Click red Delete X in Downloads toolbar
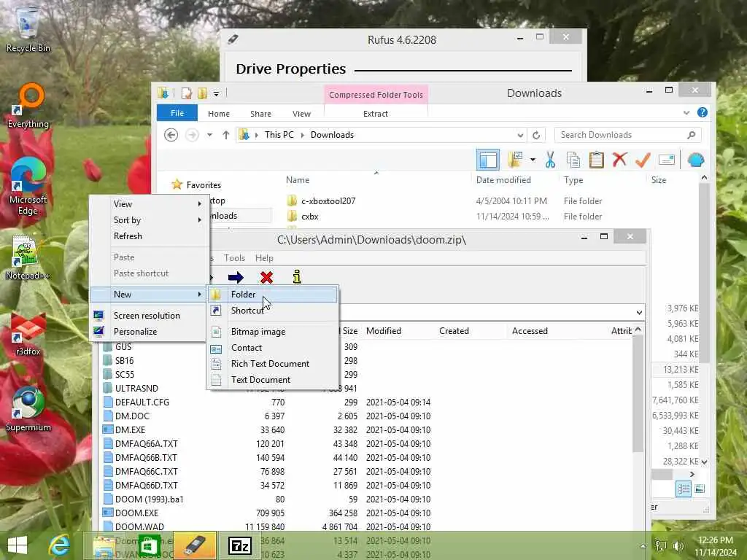This screenshot has height=560, width=747. (619, 160)
